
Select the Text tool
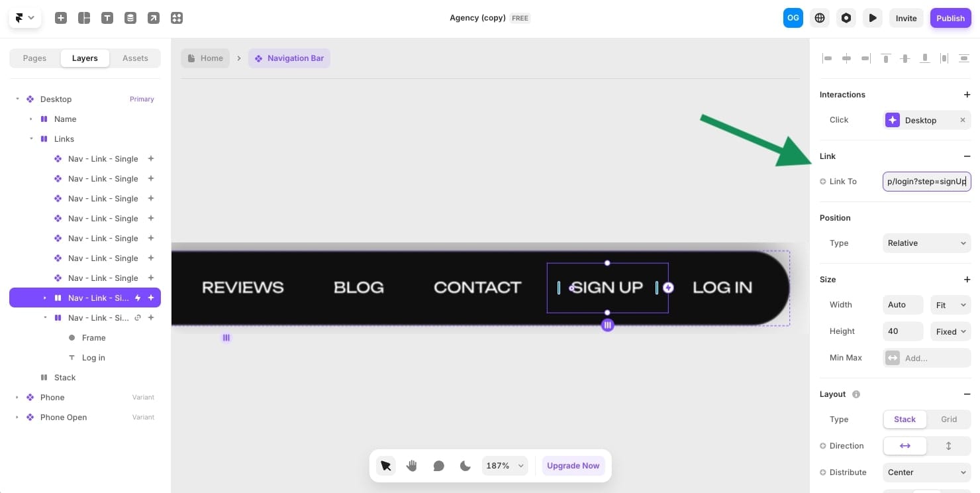point(107,18)
